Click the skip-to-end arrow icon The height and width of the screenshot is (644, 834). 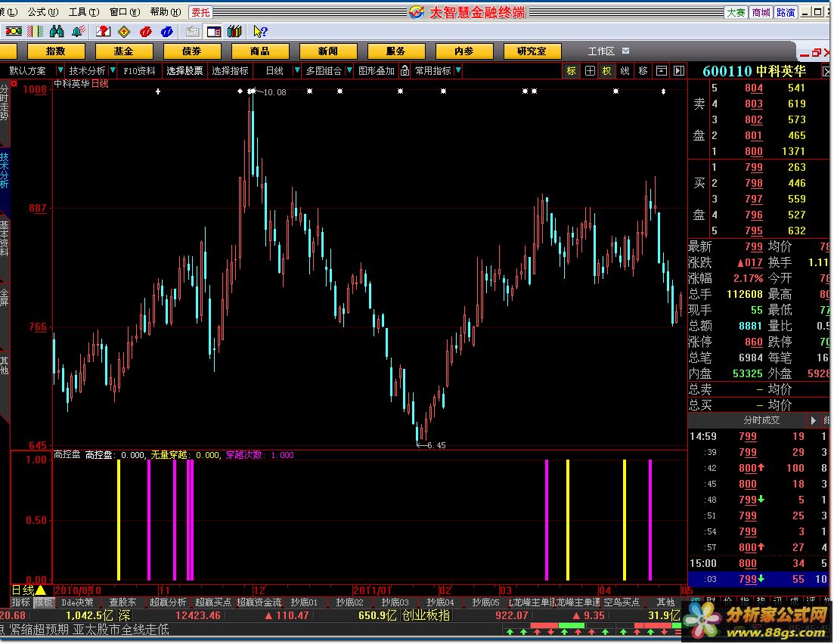click(679, 71)
